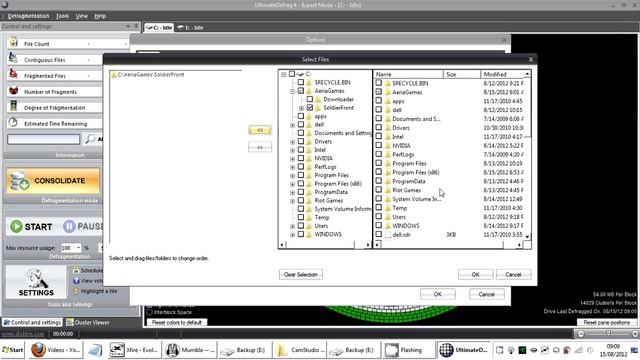The width and height of the screenshot is (640, 360).
Task: Click the Degree of Fragmentation icon
Action: click(13, 107)
